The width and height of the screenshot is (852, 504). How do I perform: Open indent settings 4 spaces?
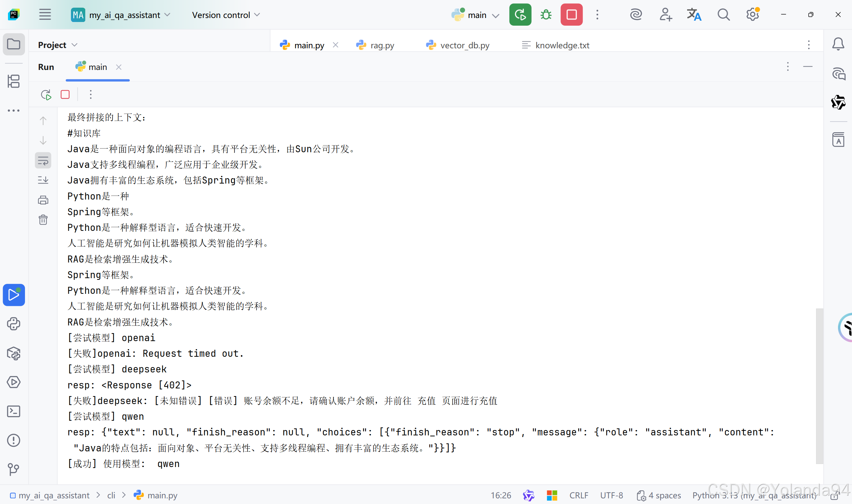[659, 495]
